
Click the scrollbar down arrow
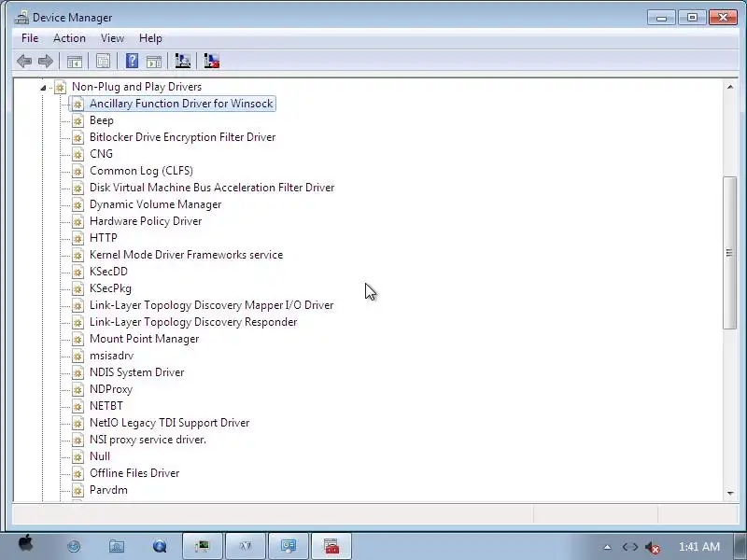[730, 494]
